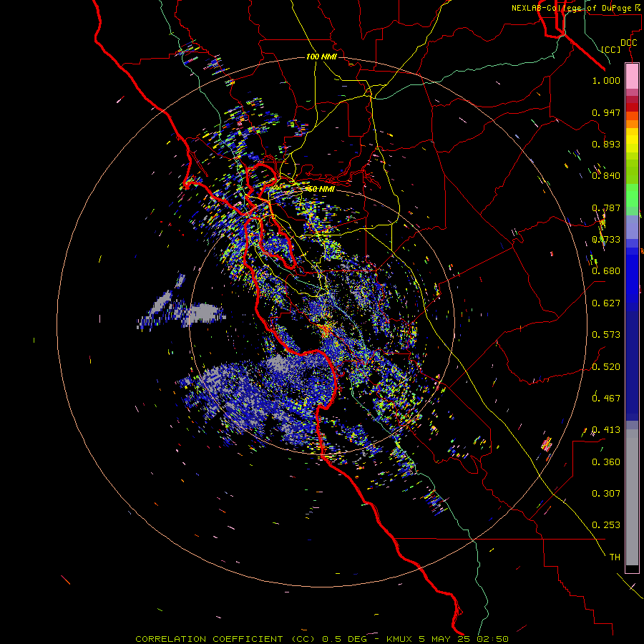
Task: Click the 0.307 scale value
Action: click(606, 494)
